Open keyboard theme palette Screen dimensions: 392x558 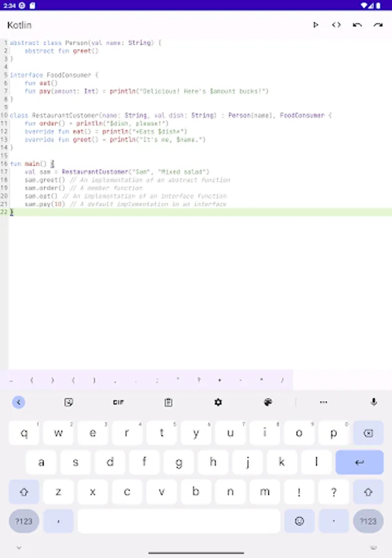[x=268, y=402]
